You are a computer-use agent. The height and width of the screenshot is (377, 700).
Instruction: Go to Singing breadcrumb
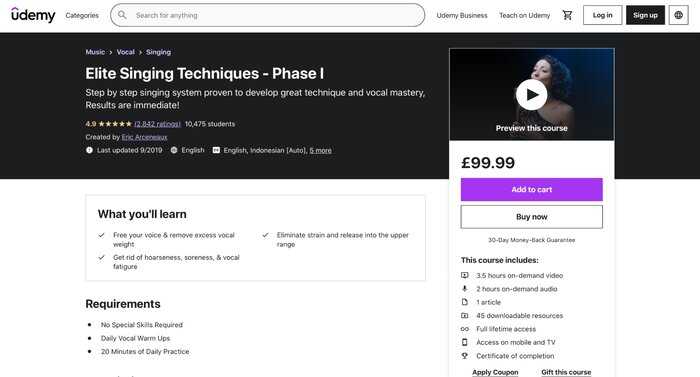click(x=158, y=52)
